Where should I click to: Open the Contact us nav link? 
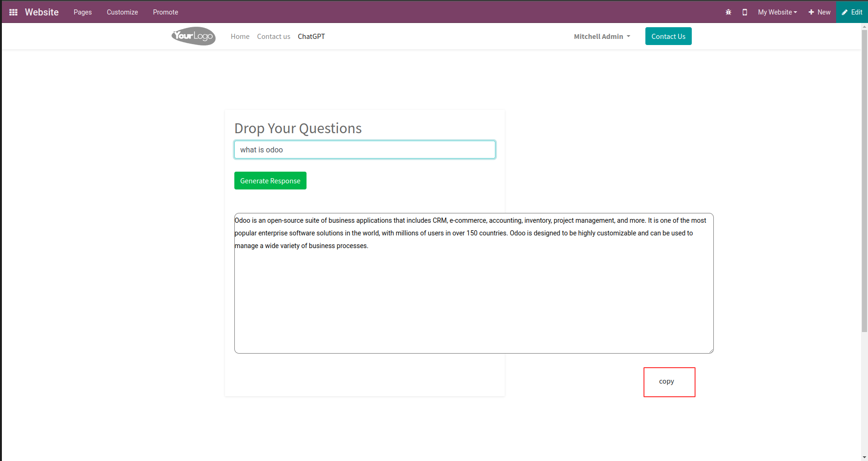[274, 37]
